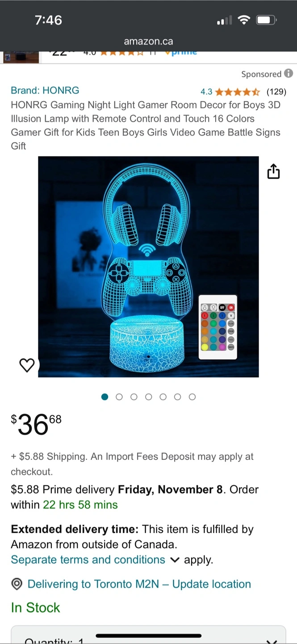Expand Separate terms and conditions chevron

click(x=175, y=560)
